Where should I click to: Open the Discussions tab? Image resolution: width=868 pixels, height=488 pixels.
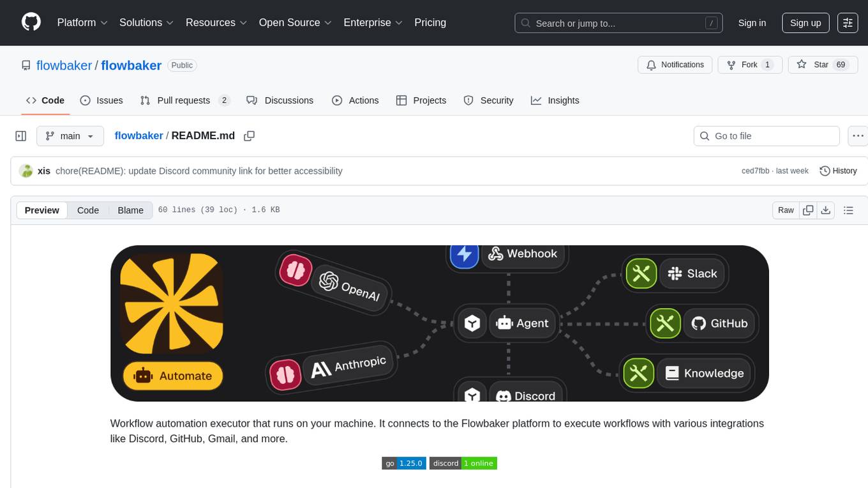click(280, 100)
